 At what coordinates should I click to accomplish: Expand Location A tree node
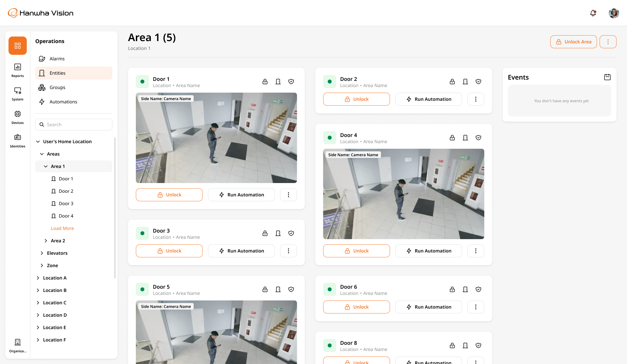(x=38, y=278)
